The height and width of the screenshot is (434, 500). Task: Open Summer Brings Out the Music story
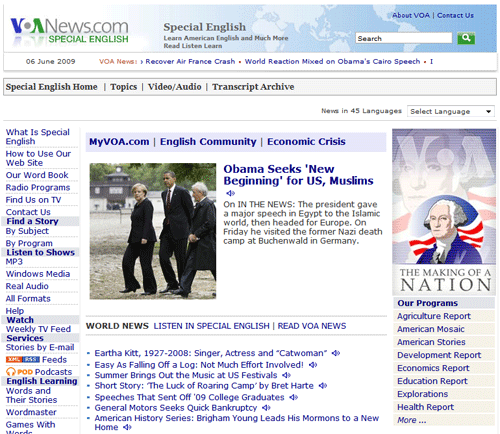click(x=186, y=375)
